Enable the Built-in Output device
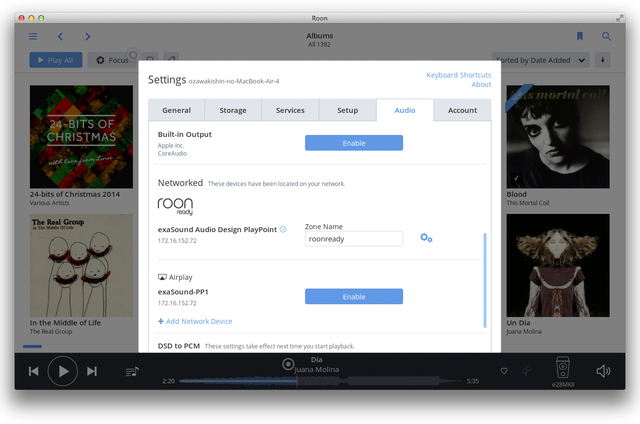The image size is (640, 424). tap(354, 143)
